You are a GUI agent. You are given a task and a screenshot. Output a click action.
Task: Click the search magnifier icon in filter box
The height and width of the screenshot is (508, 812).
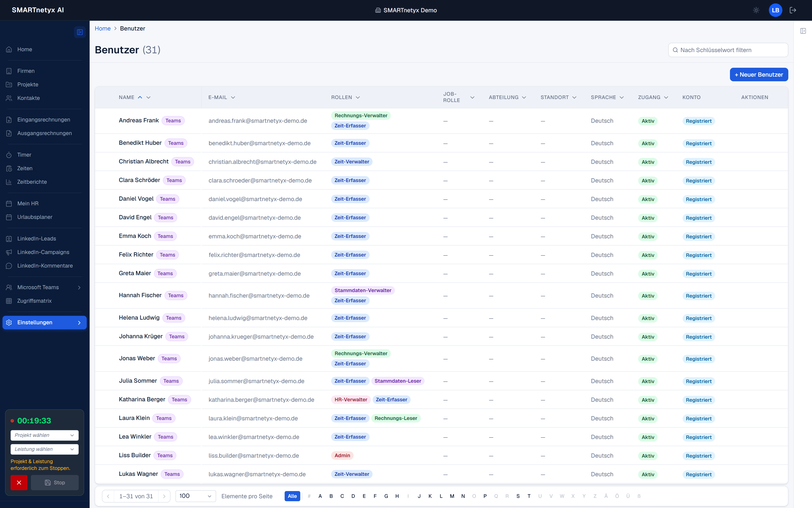pyautogui.click(x=675, y=50)
